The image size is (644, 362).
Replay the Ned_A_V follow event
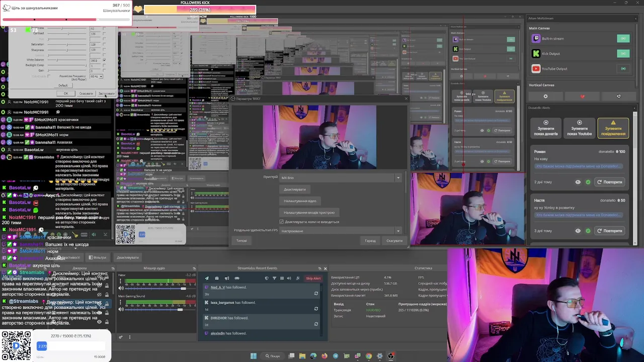tap(316, 294)
